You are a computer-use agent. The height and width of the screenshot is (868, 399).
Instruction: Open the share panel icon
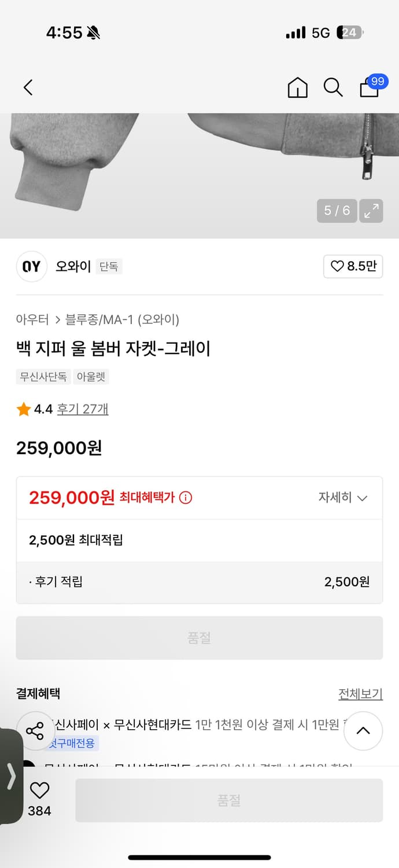coord(36,731)
